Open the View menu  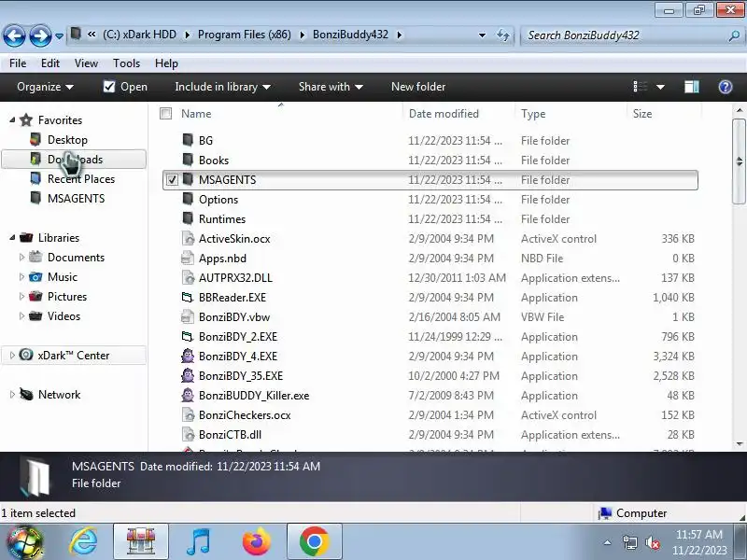[x=86, y=63]
